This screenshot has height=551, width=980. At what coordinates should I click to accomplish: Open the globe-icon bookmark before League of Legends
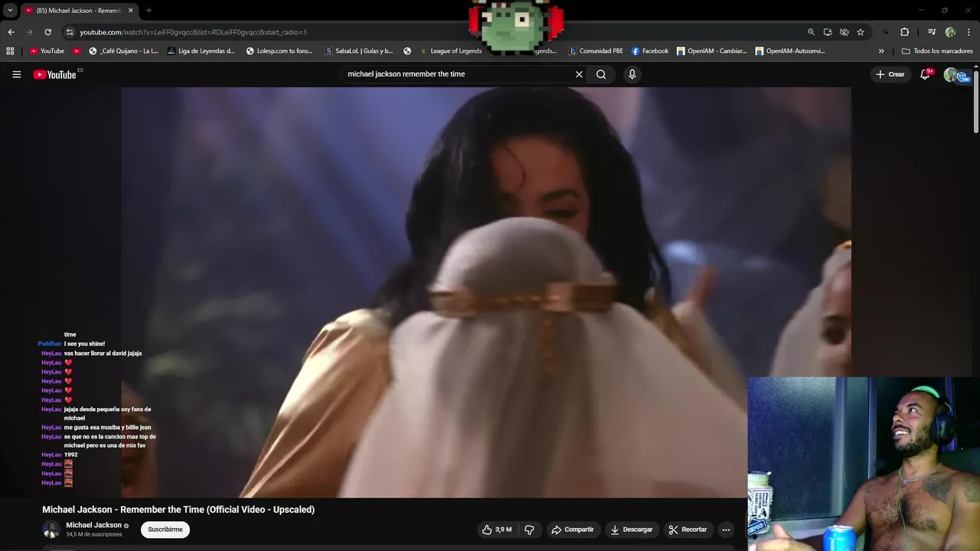(x=407, y=51)
